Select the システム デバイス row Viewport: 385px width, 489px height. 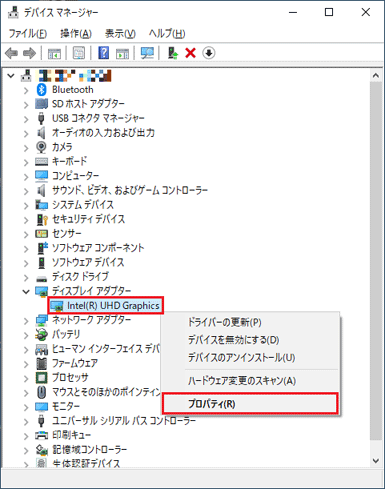click(x=83, y=205)
